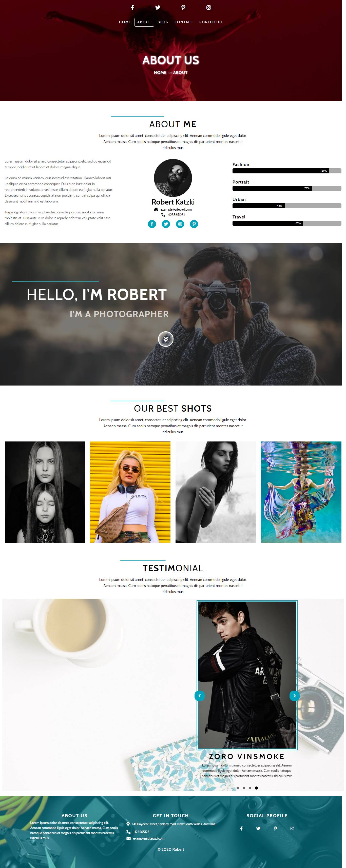Click the Home breadcrumb link

(x=160, y=72)
